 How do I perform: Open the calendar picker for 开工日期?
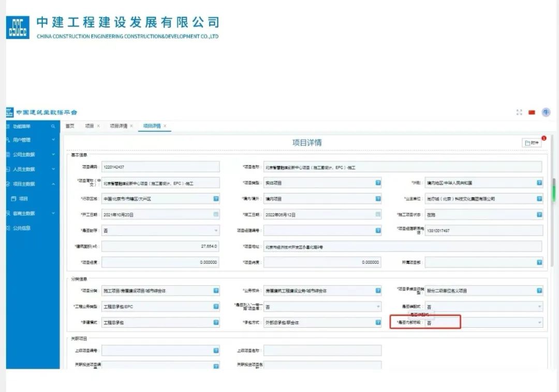216,214
